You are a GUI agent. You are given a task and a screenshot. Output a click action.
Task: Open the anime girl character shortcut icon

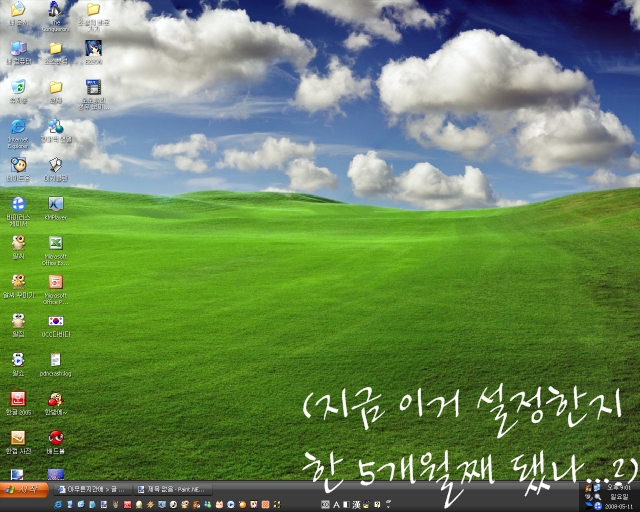click(93, 48)
